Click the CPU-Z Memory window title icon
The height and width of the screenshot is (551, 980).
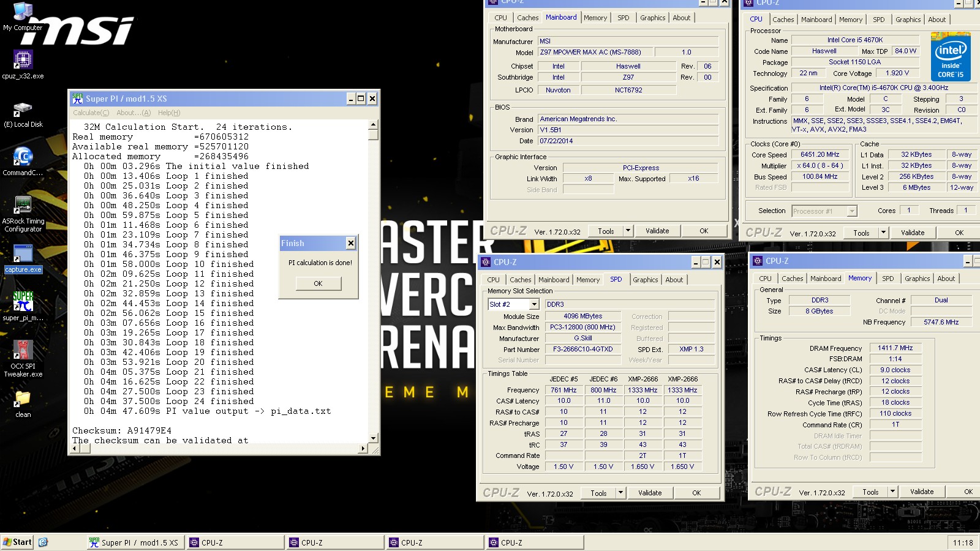758,261
